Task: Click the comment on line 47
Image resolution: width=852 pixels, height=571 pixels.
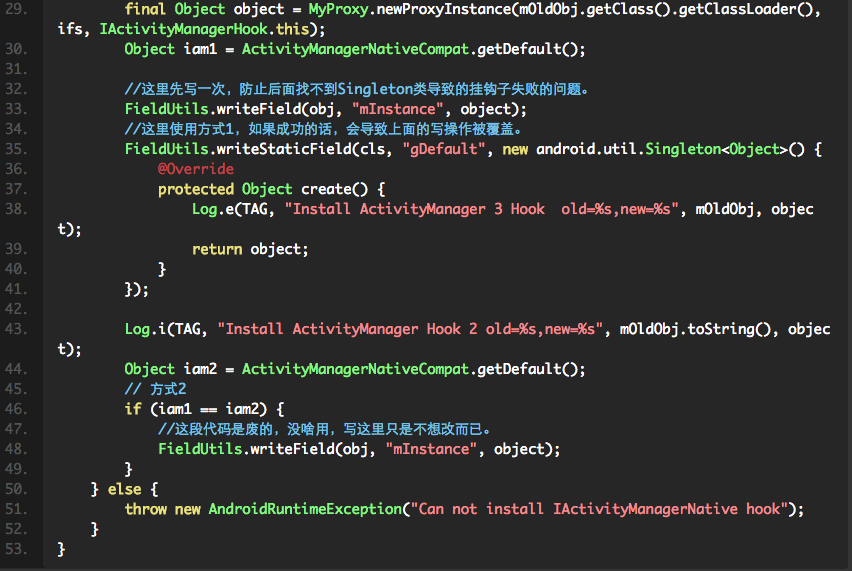Action: point(324,429)
